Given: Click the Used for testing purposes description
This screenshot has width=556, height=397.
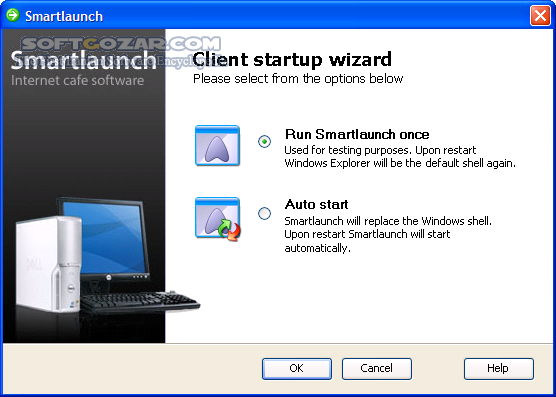Looking at the screenshot, I should click(400, 157).
